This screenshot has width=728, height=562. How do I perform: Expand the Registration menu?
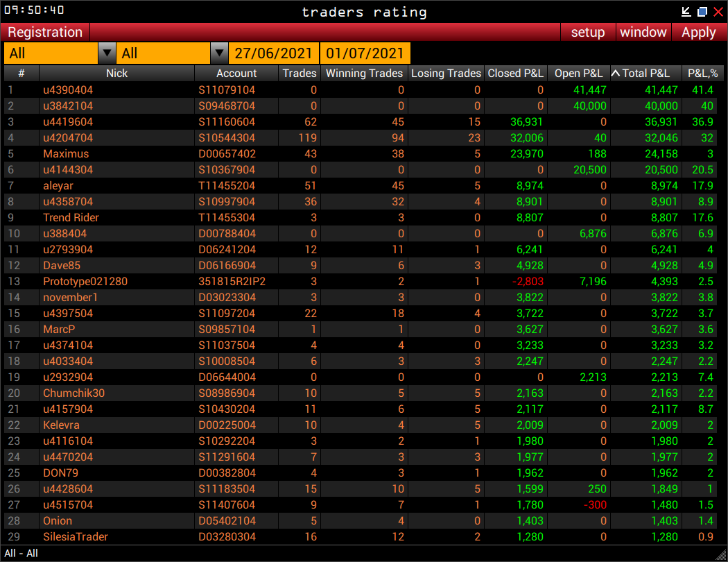point(44,32)
